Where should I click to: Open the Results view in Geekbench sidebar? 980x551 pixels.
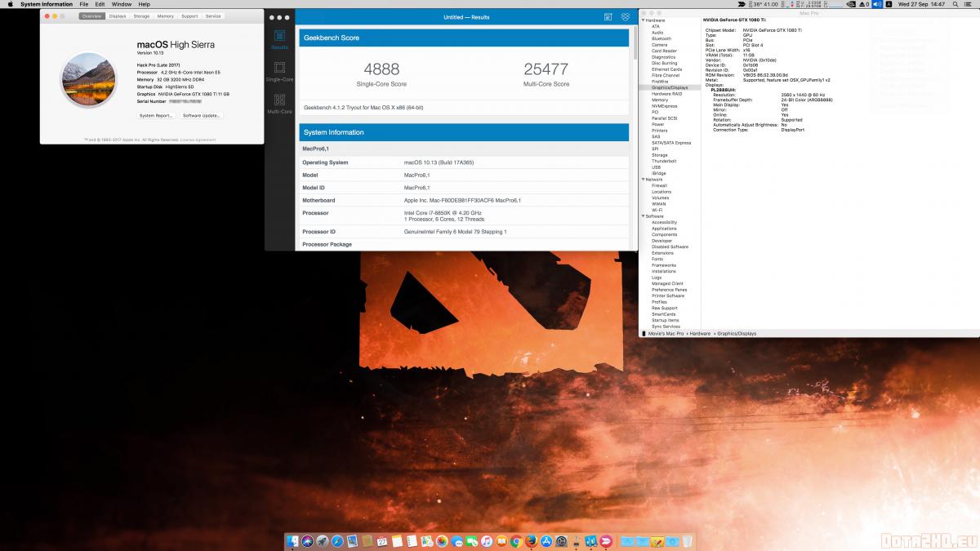(x=280, y=39)
